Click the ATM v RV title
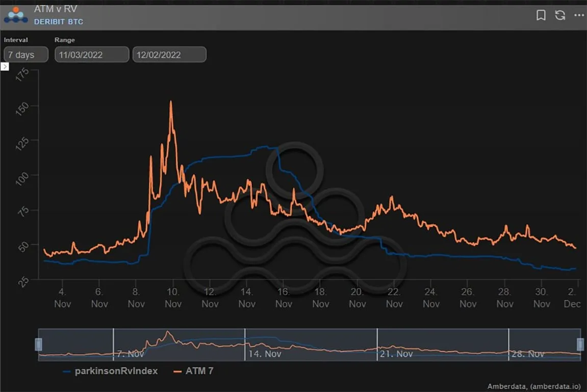Image resolution: width=587 pixels, height=392 pixels. [x=56, y=9]
